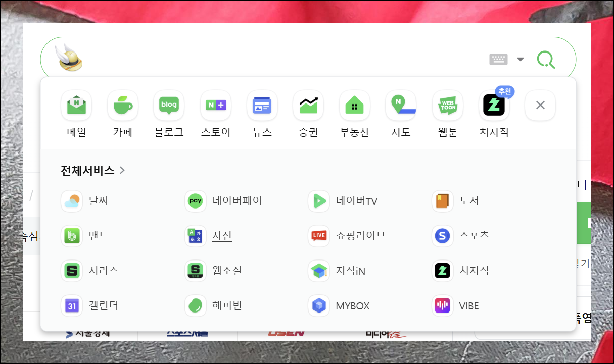The height and width of the screenshot is (364, 614).
Task: Click the 날씨 weather icon
Action: [x=72, y=201]
